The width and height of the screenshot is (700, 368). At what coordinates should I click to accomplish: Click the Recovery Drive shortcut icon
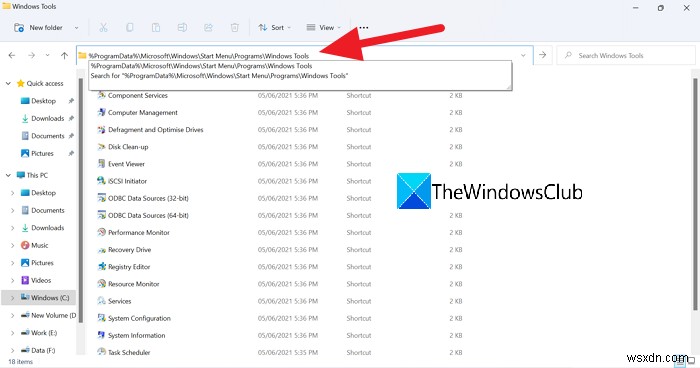pyautogui.click(x=101, y=250)
